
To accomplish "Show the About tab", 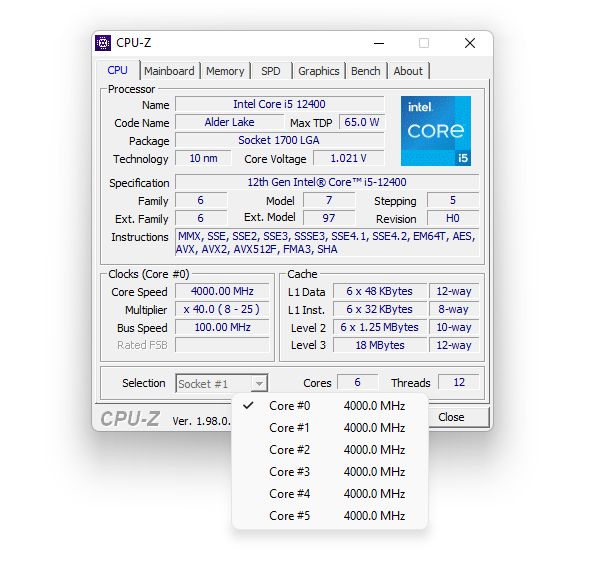I will coord(408,71).
